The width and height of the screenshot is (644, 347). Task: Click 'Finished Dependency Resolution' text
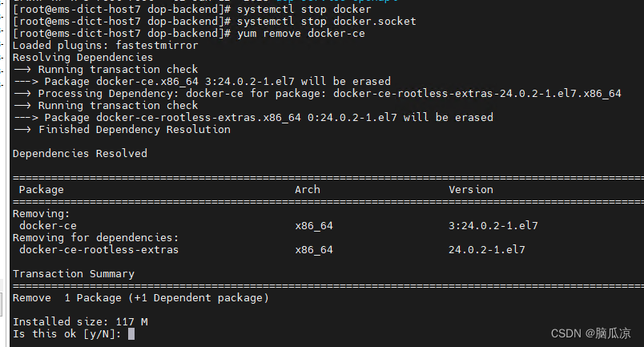click(135, 130)
